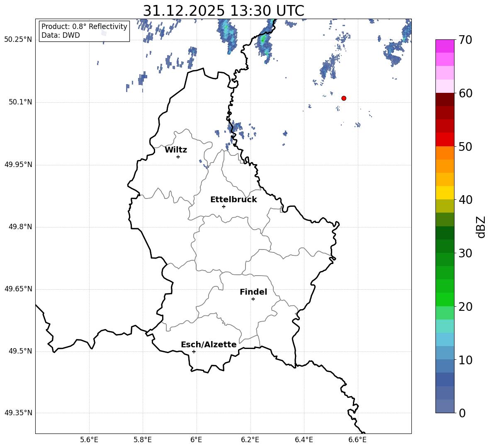The height and width of the screenshot is (448, 491).
Task: Click the 50 colorbar tick label
Action: 465,147
